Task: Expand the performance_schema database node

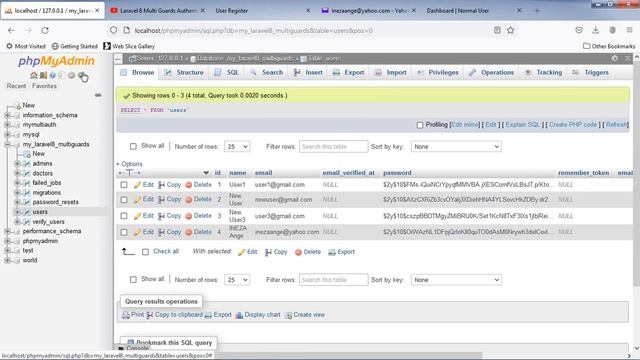Action: click(7, 231)
